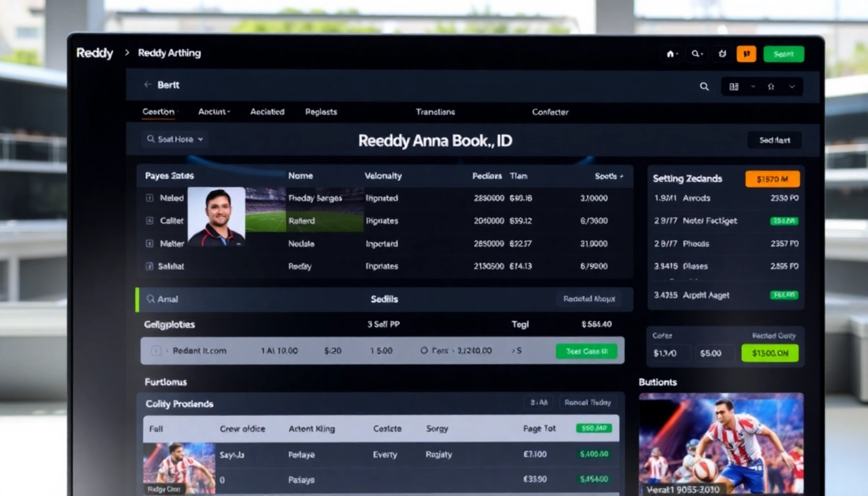Image resolution: width=868 pixels, height=496 pixels.
Task: Click the row icon beside Matter
Action: coord(149,243)
